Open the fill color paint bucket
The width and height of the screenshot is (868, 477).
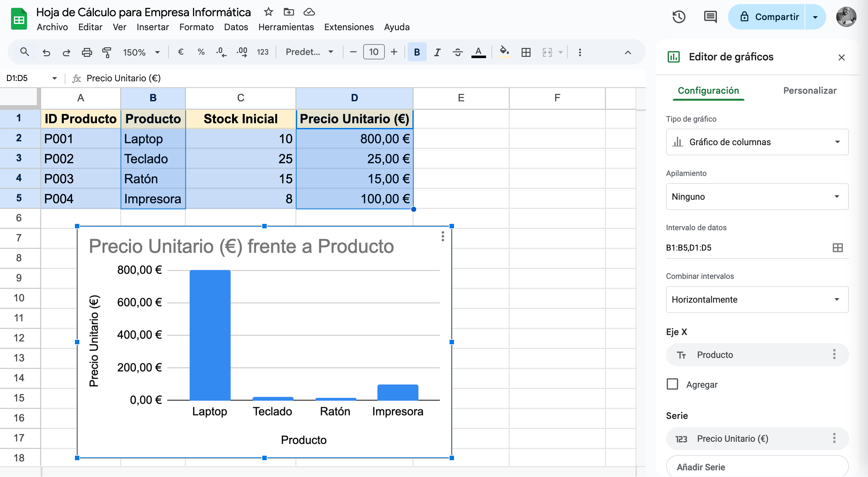click(504, 51)
